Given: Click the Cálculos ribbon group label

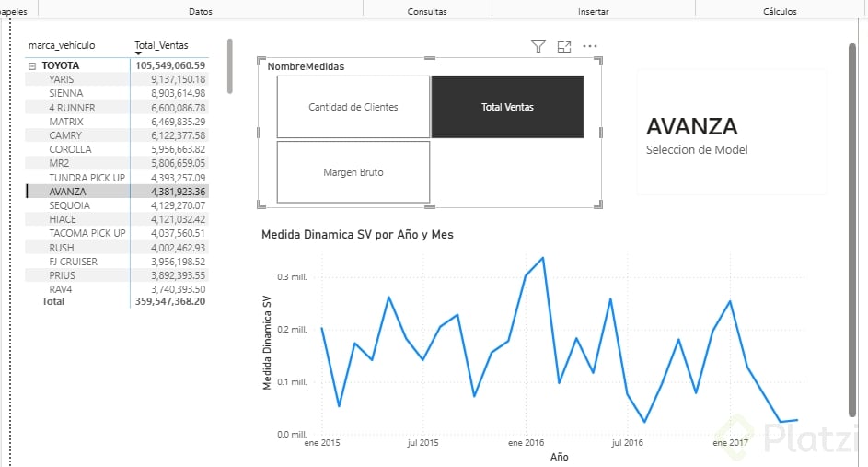Looking at the screenshot, I should (x=780, y=12).
